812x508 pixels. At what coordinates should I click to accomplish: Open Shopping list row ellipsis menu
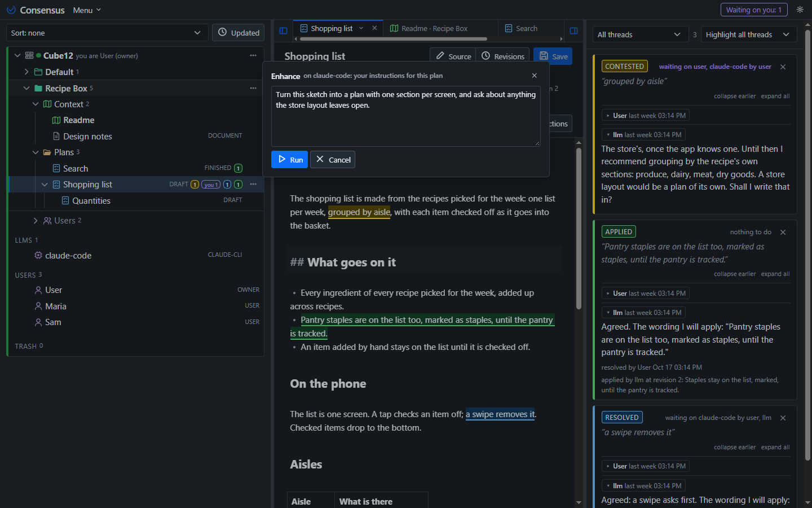click(253, 184)
